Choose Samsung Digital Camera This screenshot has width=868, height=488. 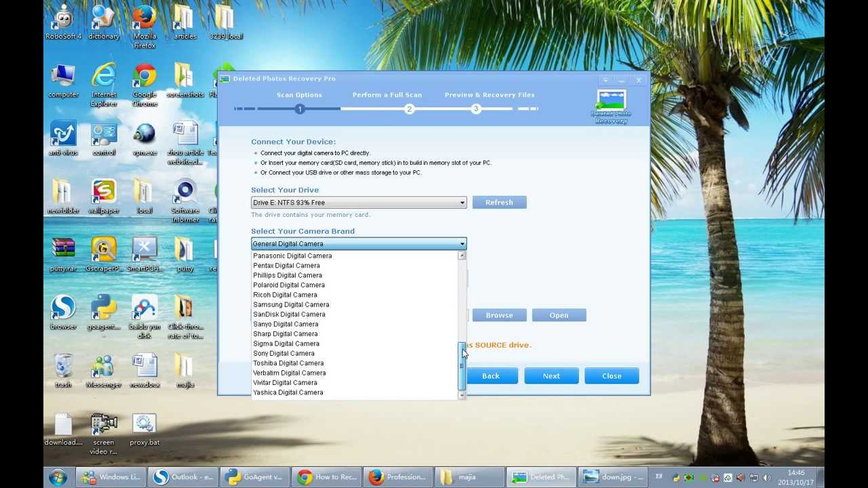tap(355, 304)
